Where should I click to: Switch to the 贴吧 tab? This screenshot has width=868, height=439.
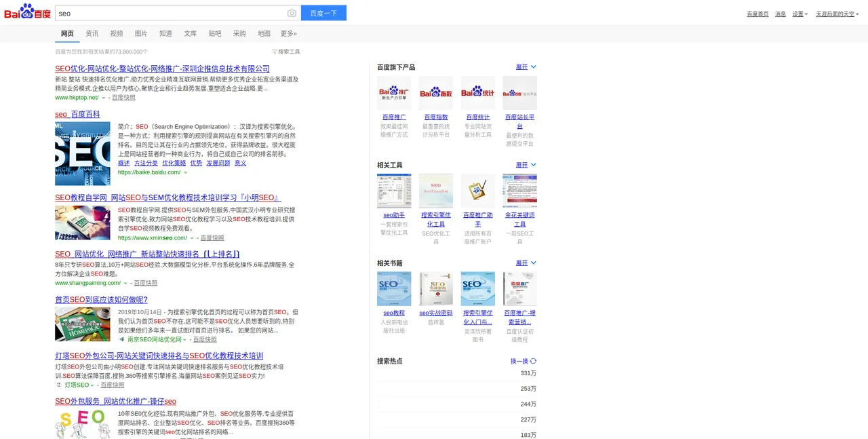pos(215,33)
